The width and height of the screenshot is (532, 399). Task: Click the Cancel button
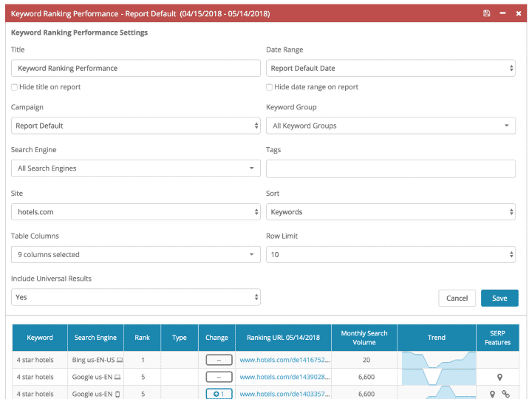pos(457,298)
